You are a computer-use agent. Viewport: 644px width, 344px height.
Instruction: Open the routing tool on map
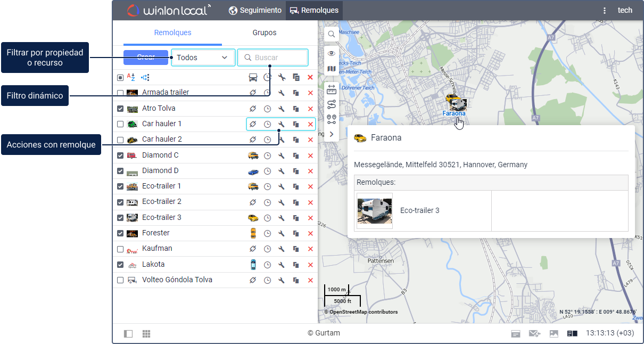click(x=331, y=104)
